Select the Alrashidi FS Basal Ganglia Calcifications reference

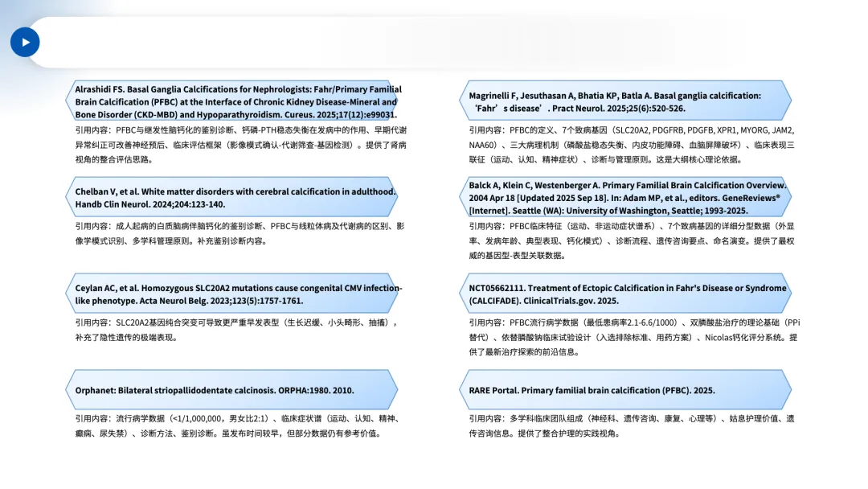click(x=231, y=101)
